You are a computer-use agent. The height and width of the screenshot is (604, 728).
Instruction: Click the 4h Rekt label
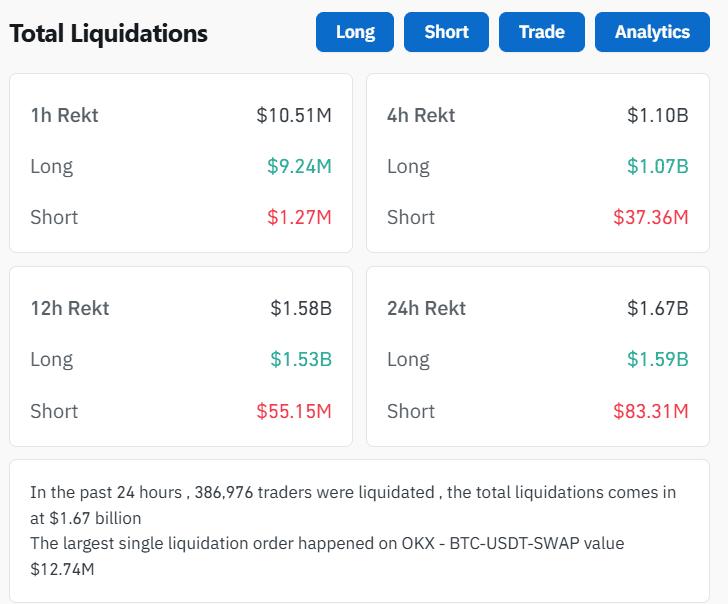click(421, 115)
